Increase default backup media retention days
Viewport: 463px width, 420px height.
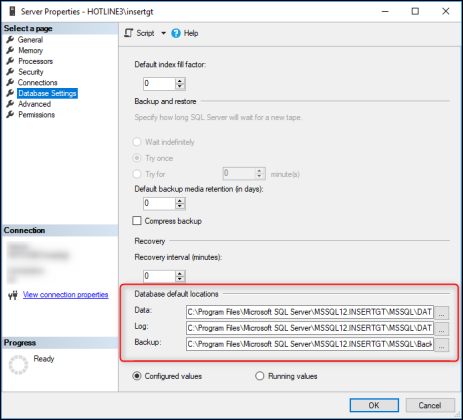point(180,200)
